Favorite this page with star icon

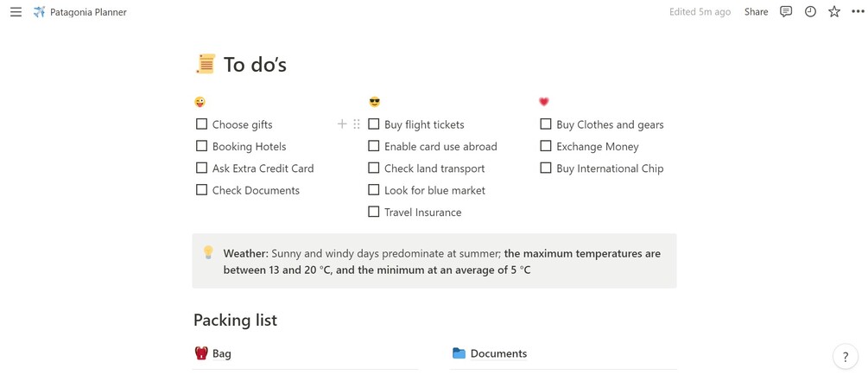834,12
